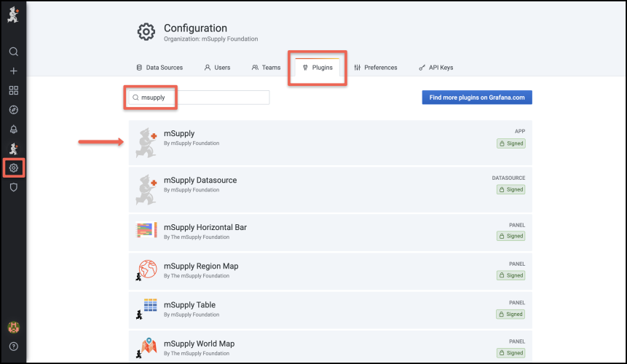Open Help question mark icon

[x=13, y=347]
